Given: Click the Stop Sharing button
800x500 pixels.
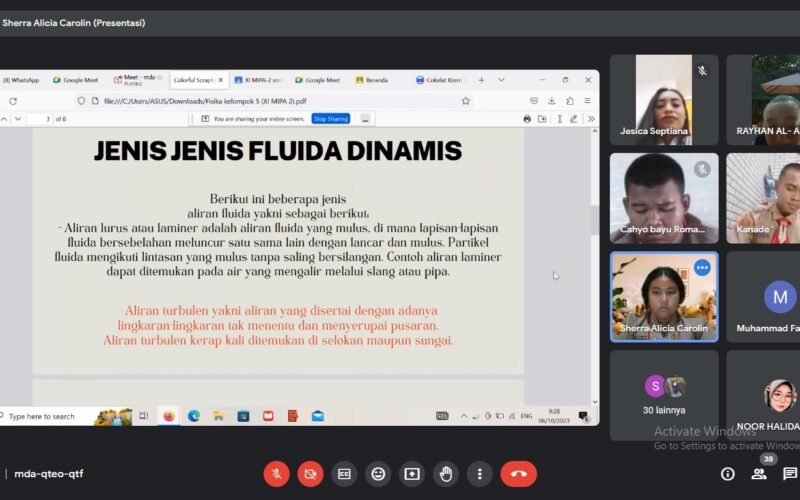Looking at the screenshot, I should pos(330,118).
